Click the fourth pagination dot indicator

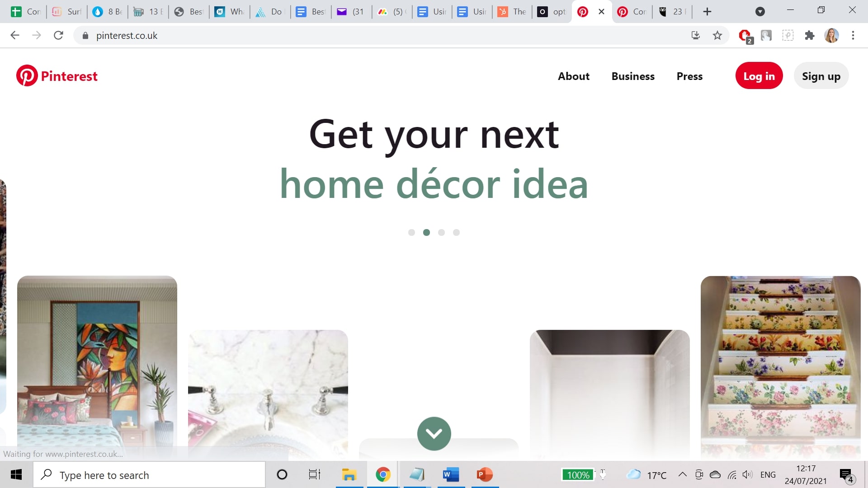point(456,232)
